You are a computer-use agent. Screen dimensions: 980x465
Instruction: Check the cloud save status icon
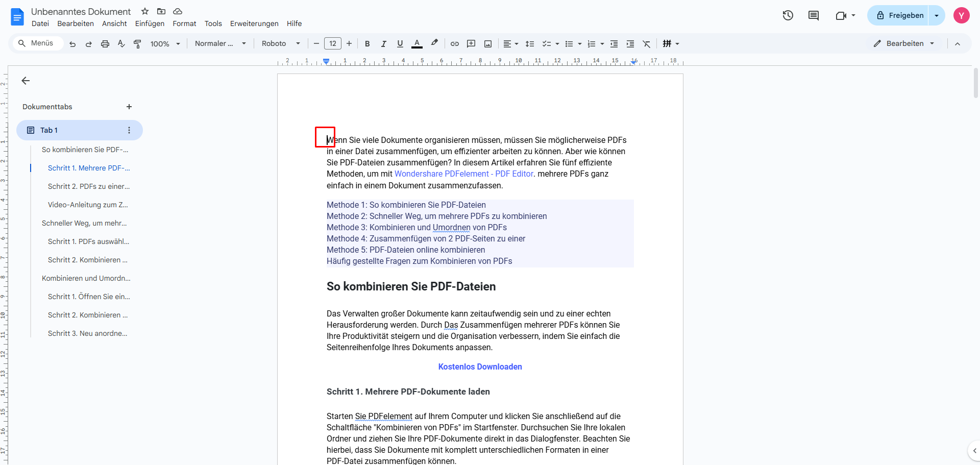[178, 11]
